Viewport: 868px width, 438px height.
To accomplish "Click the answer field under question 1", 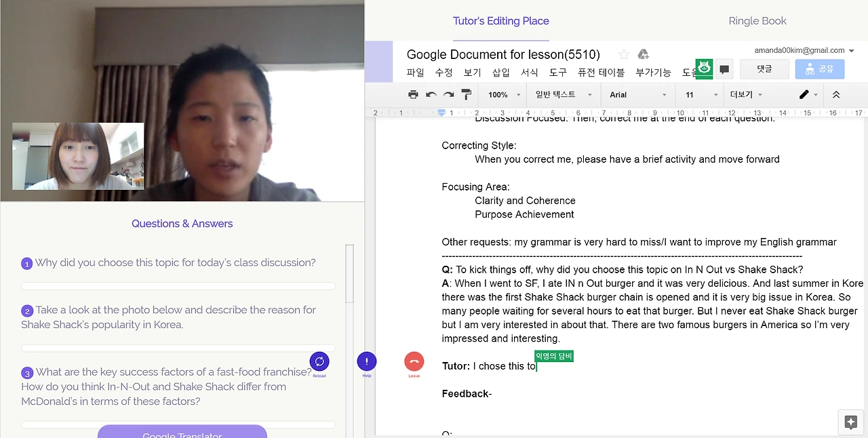I will pos(178,286).
